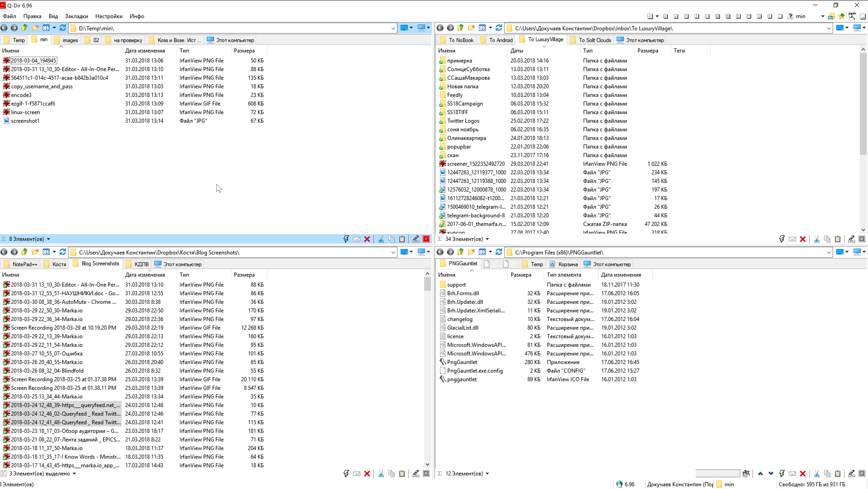
Task: Go up one folder in top-right pane
Action: tap(461, 28)
